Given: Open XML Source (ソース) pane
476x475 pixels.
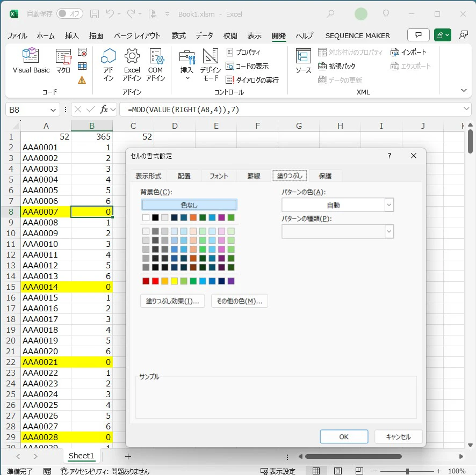Looking at the screenshot, I should tap(303, 61).
